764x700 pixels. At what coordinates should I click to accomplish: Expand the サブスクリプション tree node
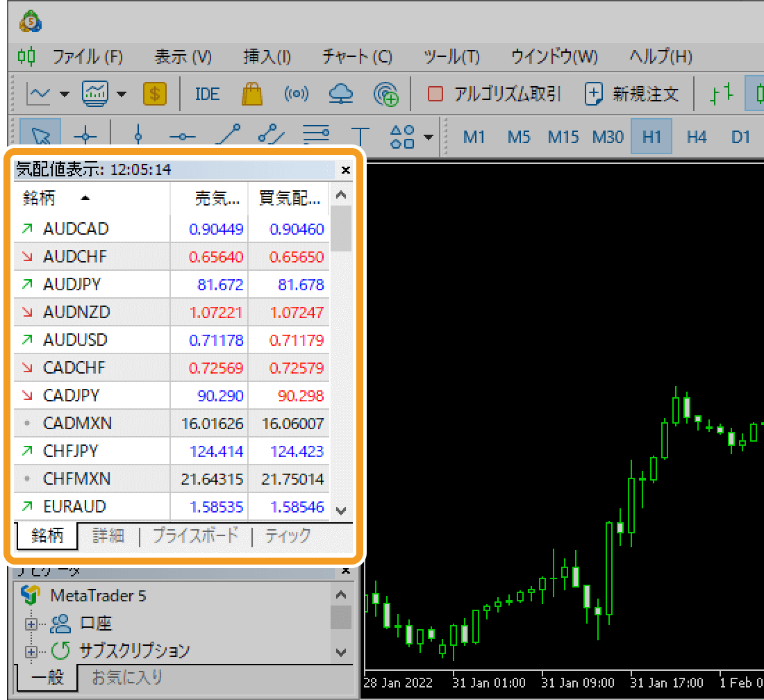(x=31, y=651)
